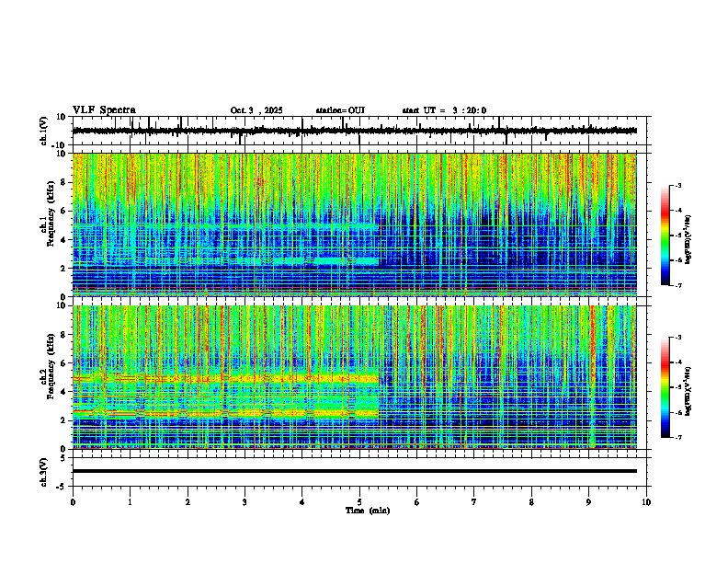The image size is (728, 563).
Task: Click the "8" kHz tick on ch.2 frequency axis
Action: (63, 335)
